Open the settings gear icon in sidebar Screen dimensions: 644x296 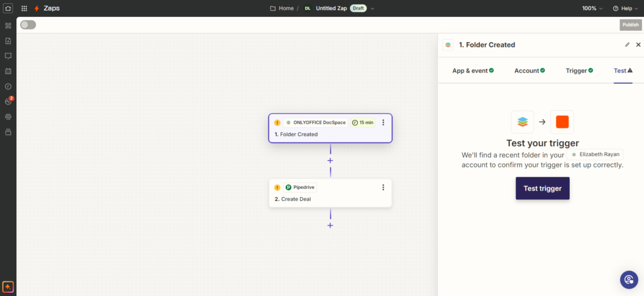8,117
